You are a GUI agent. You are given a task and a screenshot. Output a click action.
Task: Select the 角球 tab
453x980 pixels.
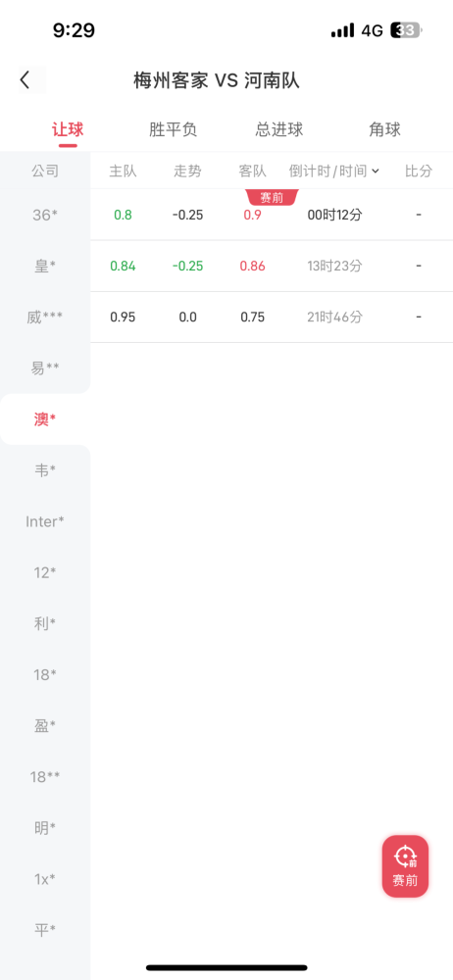coord(384,129)
